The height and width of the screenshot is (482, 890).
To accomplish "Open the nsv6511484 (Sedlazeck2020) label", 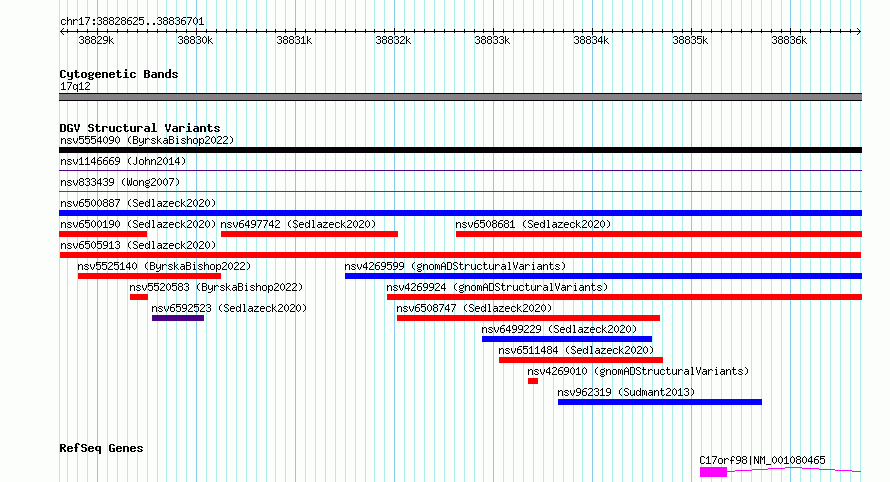I will pyautogui.click(x=576, y=350).
